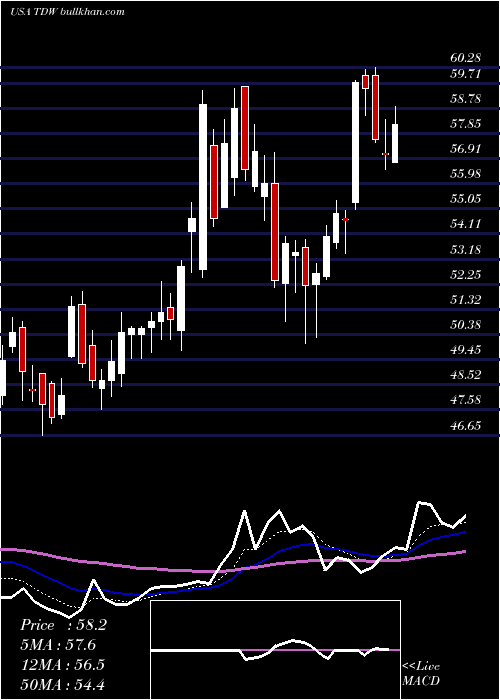Screen dimensions: 500x700
Task: Click the 55.05 price label
Action: coord(465,199)
